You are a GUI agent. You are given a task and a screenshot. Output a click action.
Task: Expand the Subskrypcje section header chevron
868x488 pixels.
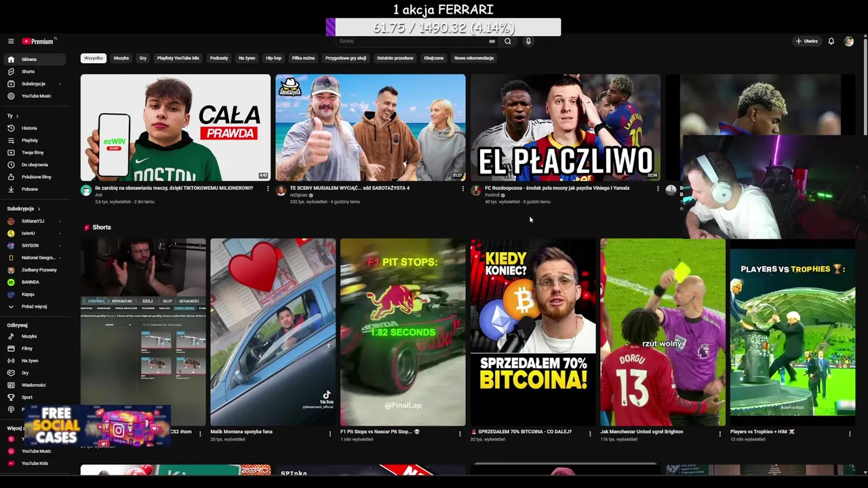[39, 209]
